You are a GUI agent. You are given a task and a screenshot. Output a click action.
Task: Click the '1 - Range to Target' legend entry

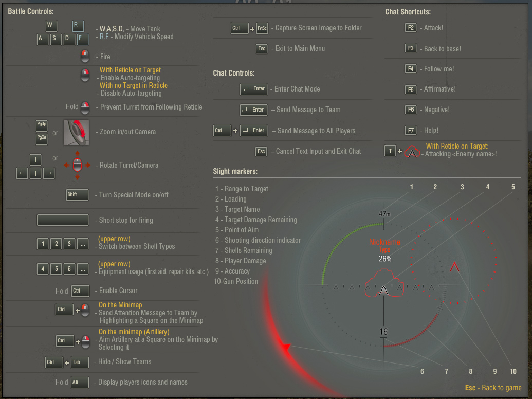242,189
